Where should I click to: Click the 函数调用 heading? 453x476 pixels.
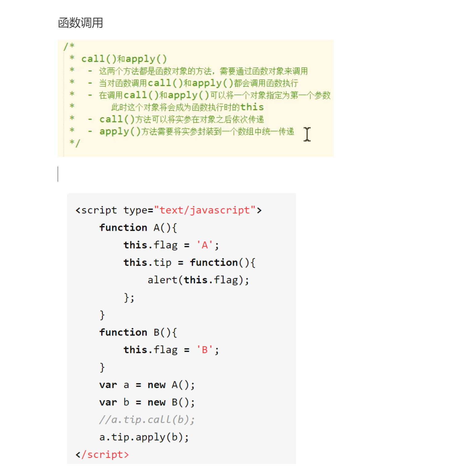[81, 23]
